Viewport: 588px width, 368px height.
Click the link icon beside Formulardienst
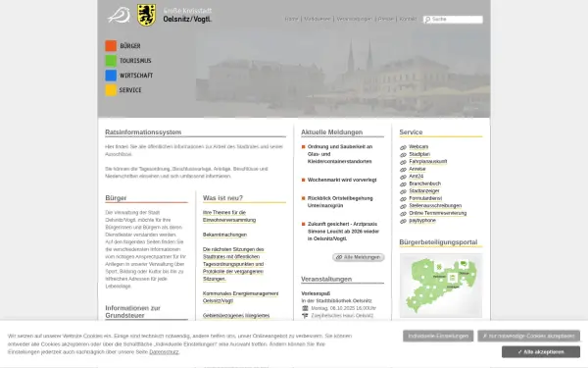tap(403, 198)
